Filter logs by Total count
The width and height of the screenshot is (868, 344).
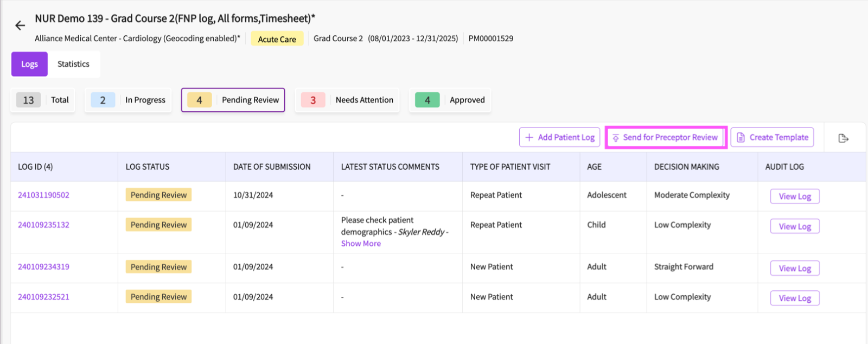[43, 100]
